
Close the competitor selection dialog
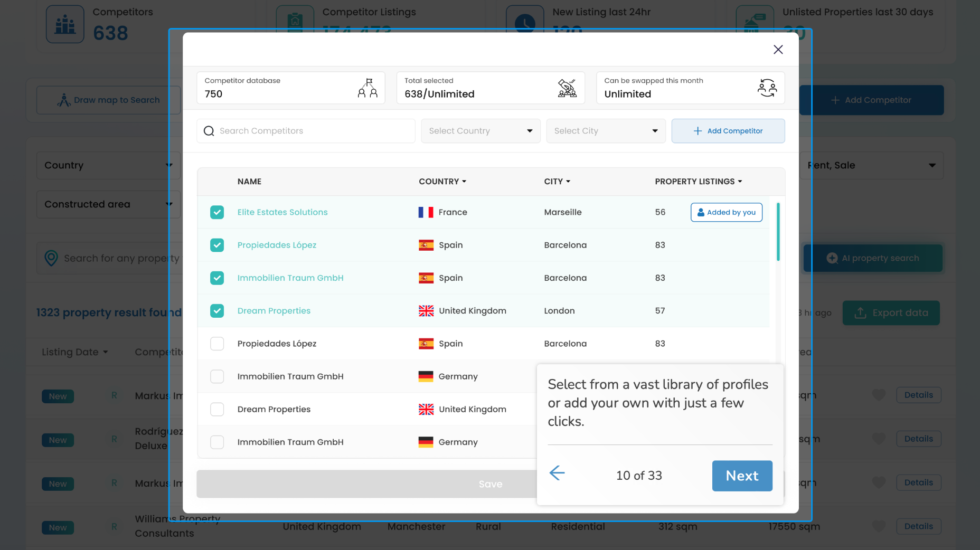[x=778, y=50]
